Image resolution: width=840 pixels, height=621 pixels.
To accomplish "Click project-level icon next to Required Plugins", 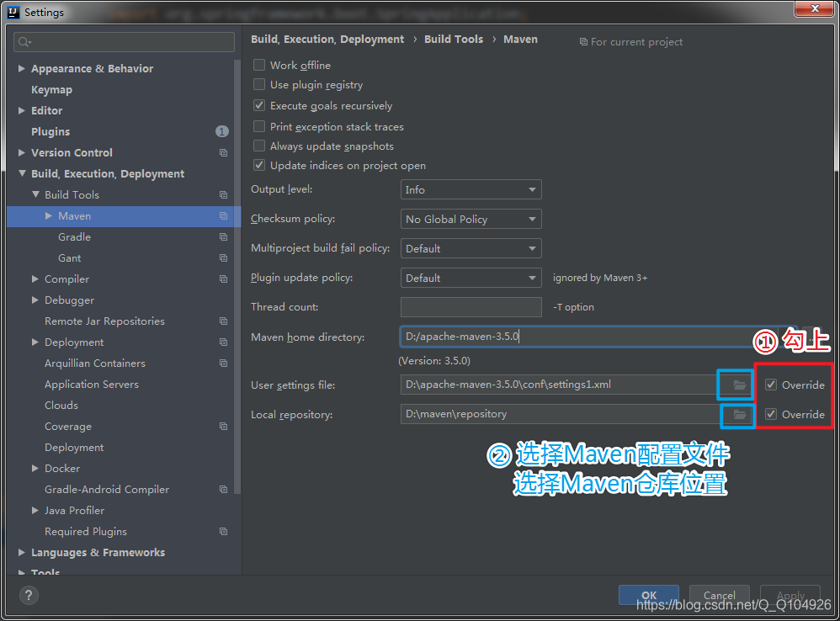I will [223, 532].
